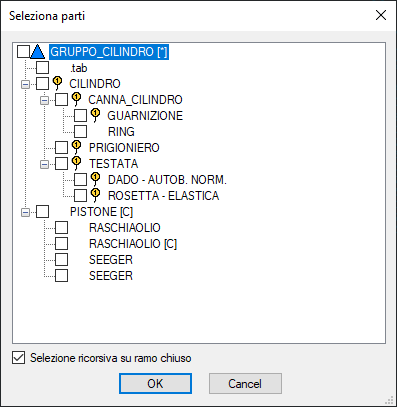Disable Selezione ricorsiva su ramo chiuso
The height and width of the screenshot is (407, 397).
(19, 358)
